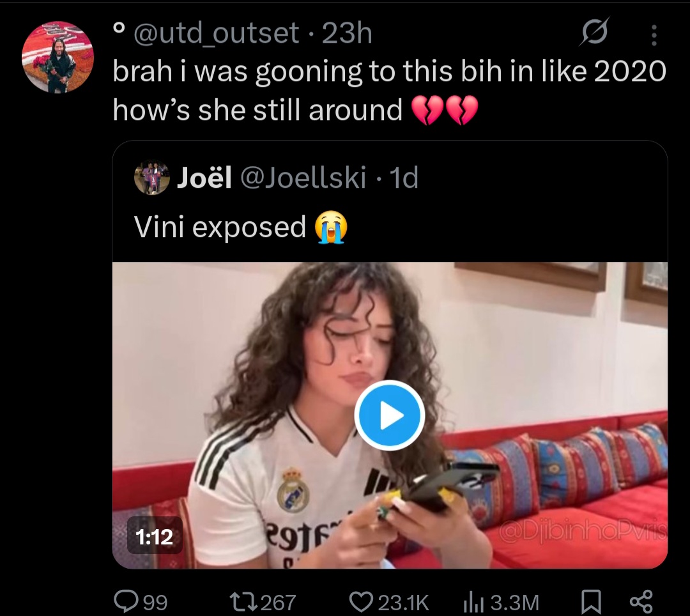
Task: Open Joël display name link
Action: 204,177
